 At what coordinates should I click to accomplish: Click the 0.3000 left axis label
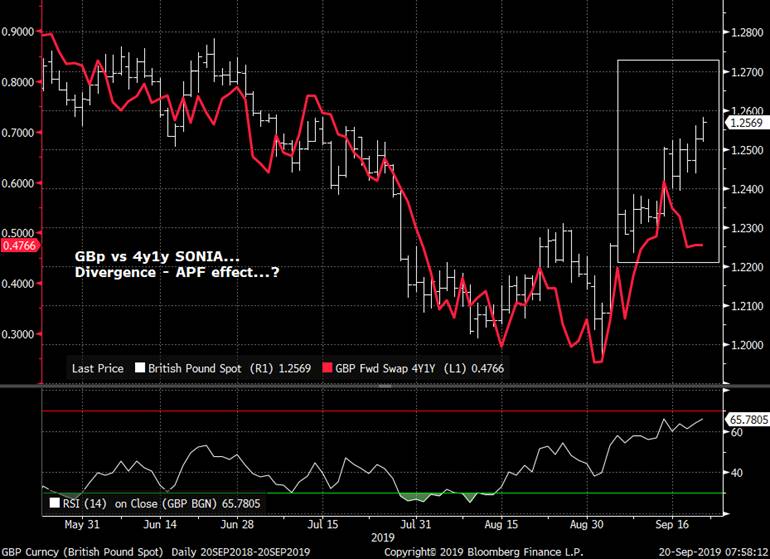18,335
